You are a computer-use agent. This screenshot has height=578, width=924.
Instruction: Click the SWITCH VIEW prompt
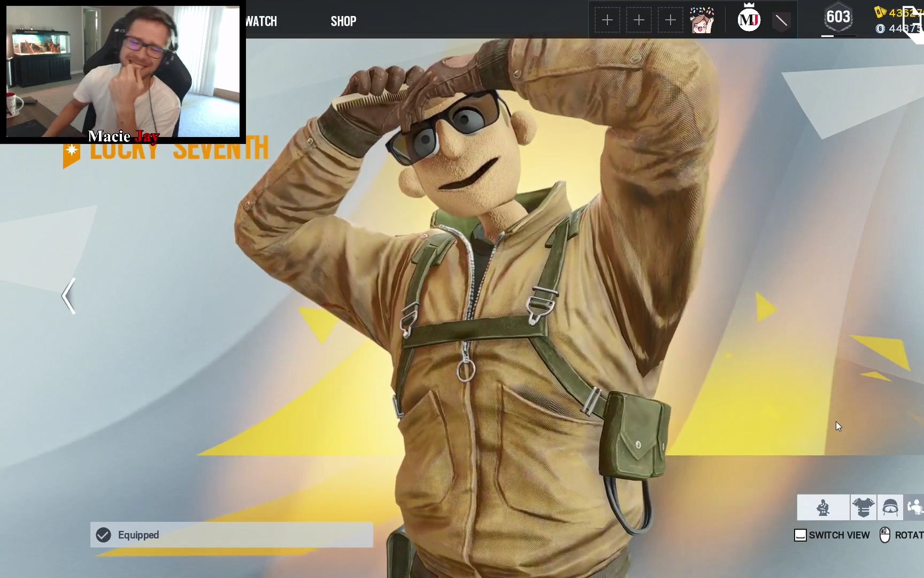point(832,535)
